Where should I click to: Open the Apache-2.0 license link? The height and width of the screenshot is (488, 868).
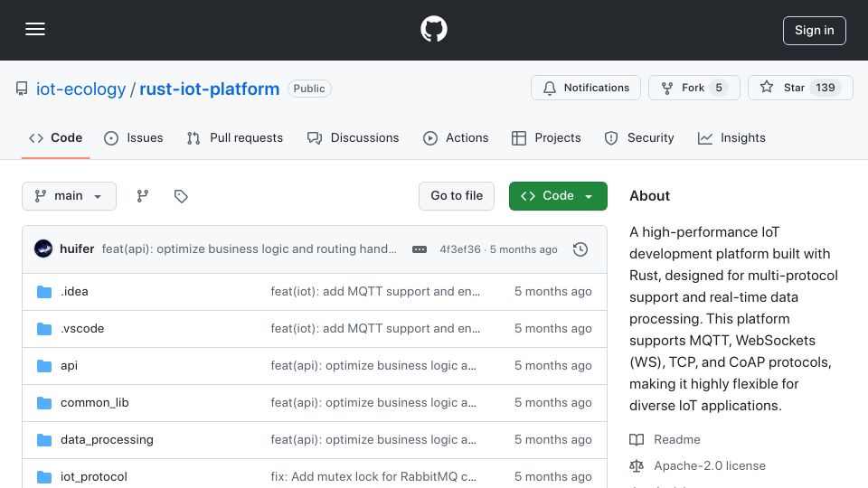pyautogui.click(x=710, y=466)
